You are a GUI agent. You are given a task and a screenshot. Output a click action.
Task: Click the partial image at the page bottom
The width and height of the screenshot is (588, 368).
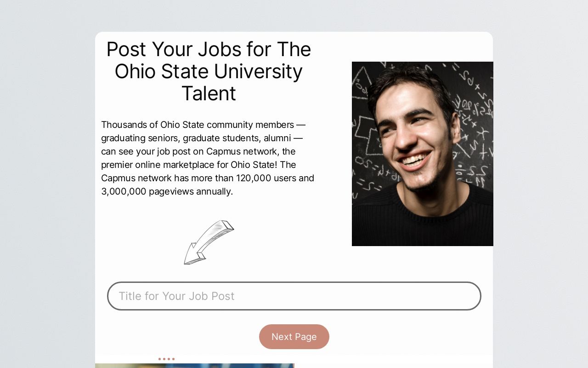195,366
